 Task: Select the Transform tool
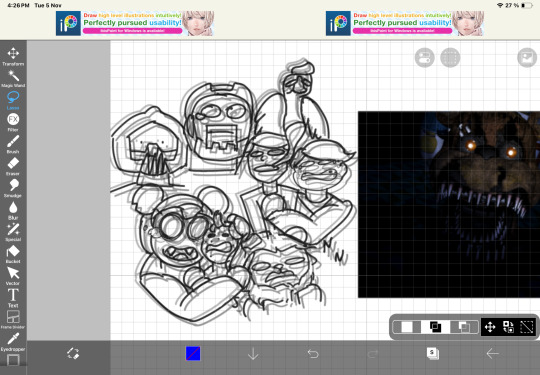click(x=13, y=56)
